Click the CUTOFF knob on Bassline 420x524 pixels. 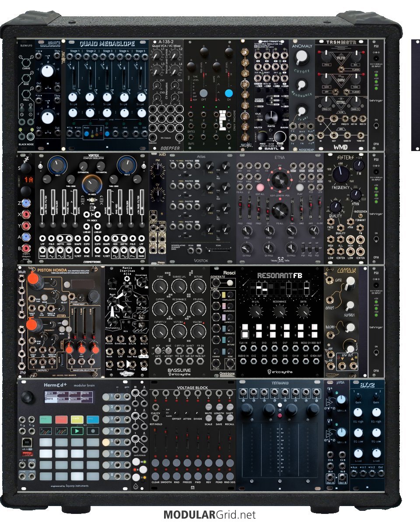(160, 309)
